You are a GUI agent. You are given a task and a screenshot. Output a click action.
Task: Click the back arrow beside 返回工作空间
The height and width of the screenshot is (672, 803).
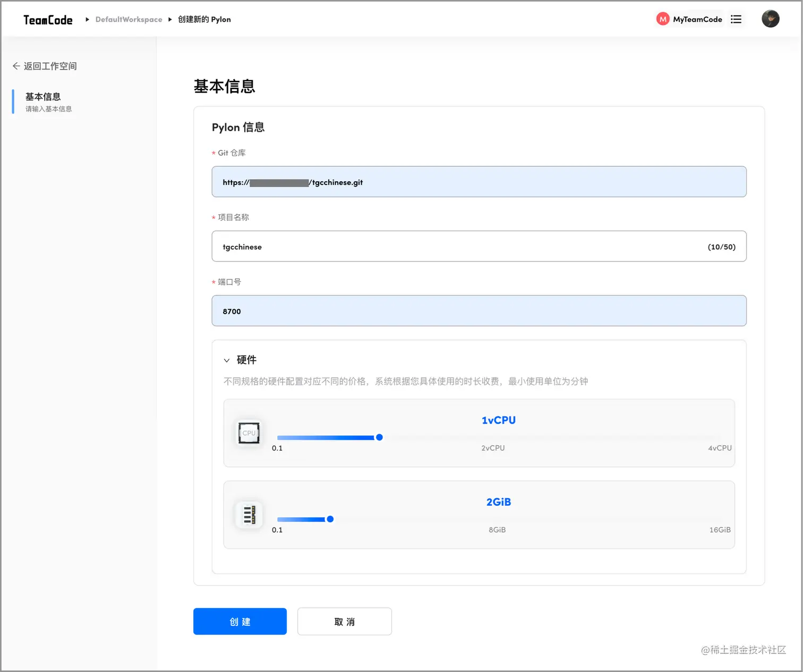tap(16, 66)
